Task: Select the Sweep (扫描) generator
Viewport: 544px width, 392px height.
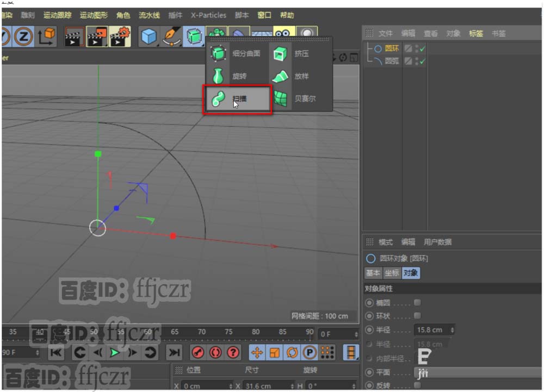Action: [x=237, y=99]
